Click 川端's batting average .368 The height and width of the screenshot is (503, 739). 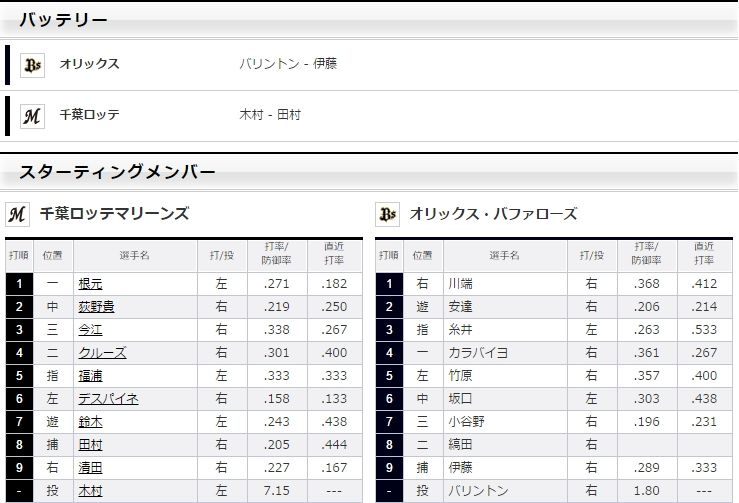point(647,284)
